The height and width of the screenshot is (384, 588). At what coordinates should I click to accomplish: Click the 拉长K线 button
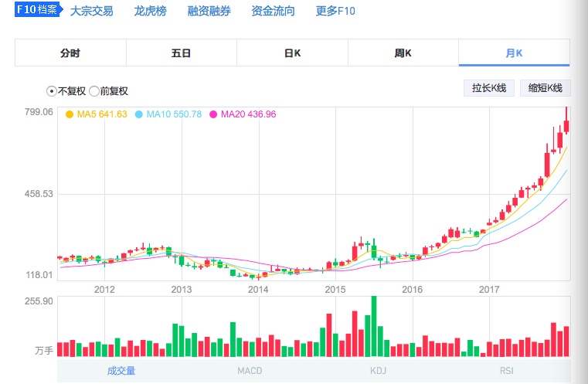[489, 88]
